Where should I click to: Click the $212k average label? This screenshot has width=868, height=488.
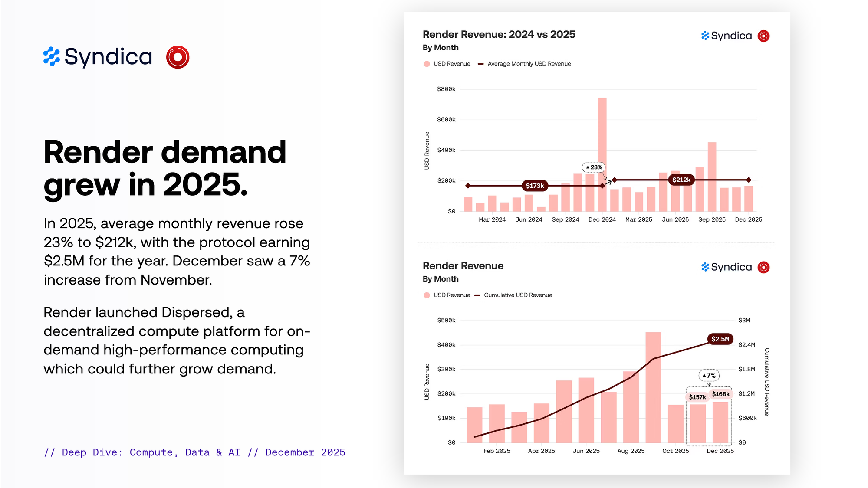click(681, 180)
